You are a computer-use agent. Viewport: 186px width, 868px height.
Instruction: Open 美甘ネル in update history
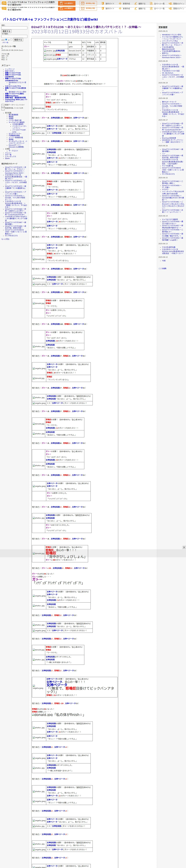(x=165, y=53)
